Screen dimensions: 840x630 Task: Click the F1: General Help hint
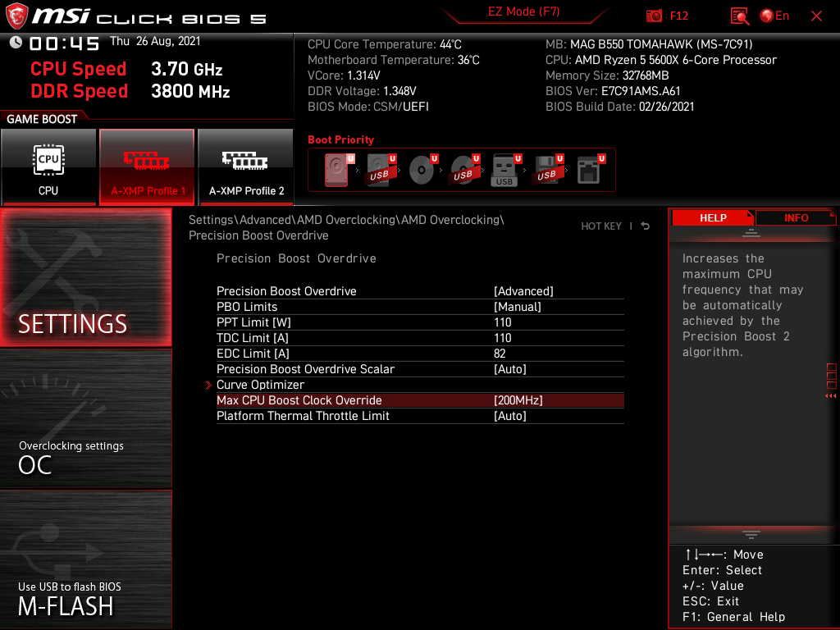click(733, 617)
